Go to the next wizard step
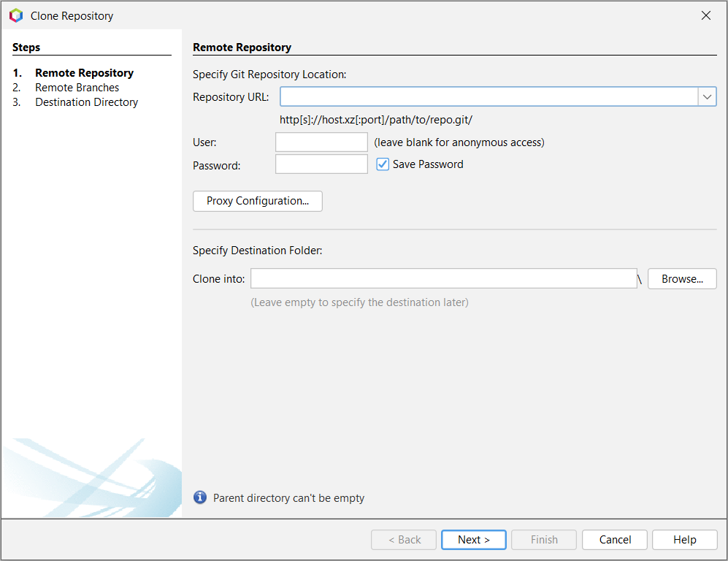 pos(473,540)
